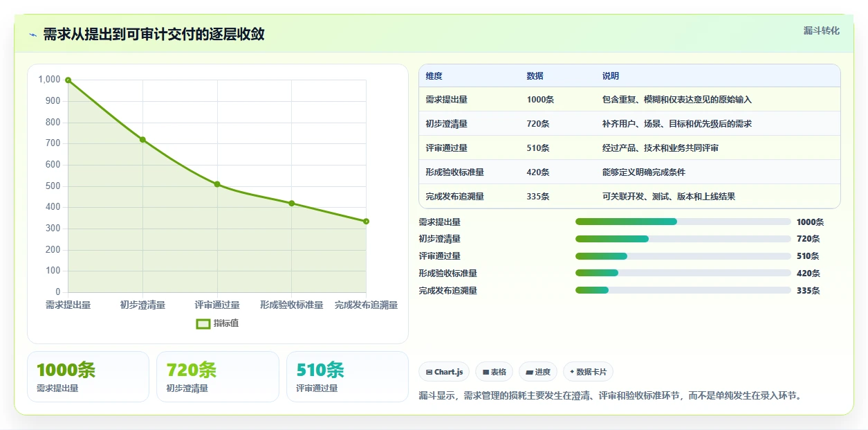Click description 可关联开发、测试、版本和上线结果

click(x=669, y=197)
